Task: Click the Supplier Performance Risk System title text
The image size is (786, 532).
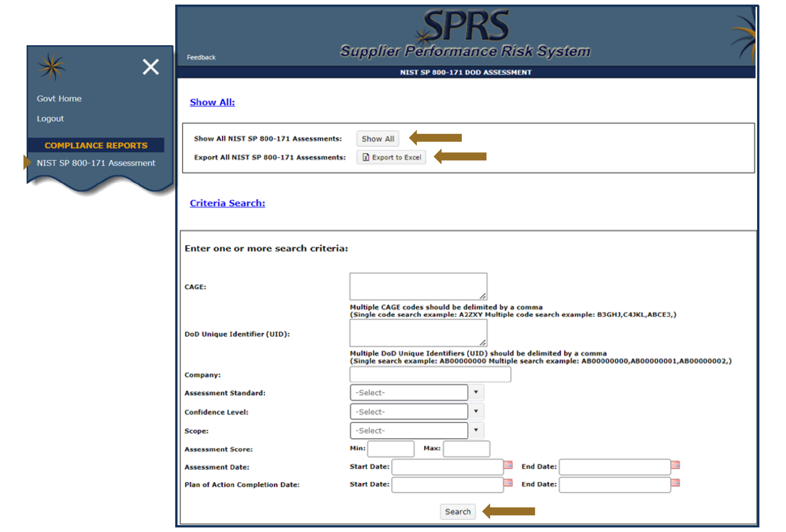Action: point(465,51)
